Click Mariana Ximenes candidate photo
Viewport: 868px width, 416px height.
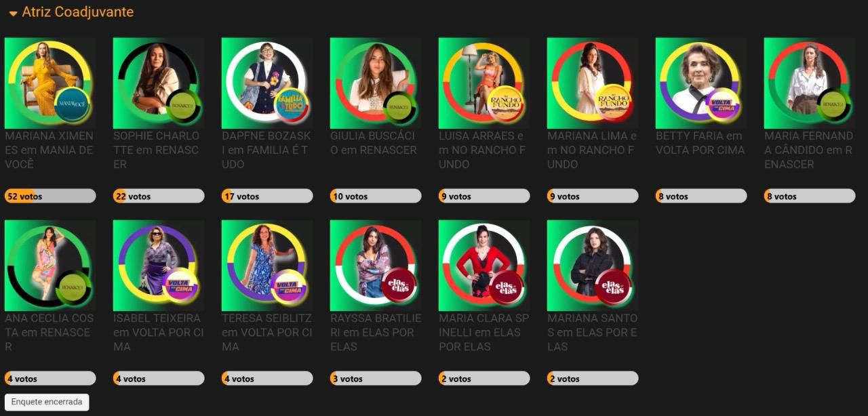[x=50, y=83]
